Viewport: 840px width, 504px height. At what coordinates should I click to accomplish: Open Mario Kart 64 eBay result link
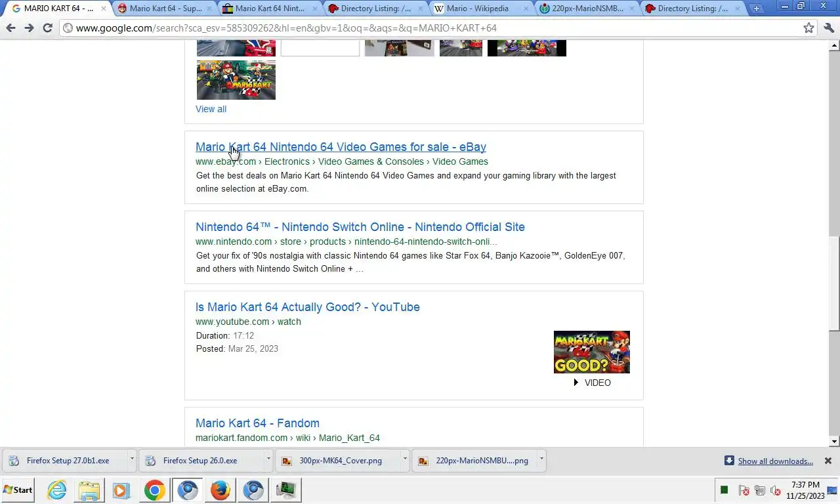(341, 147)
